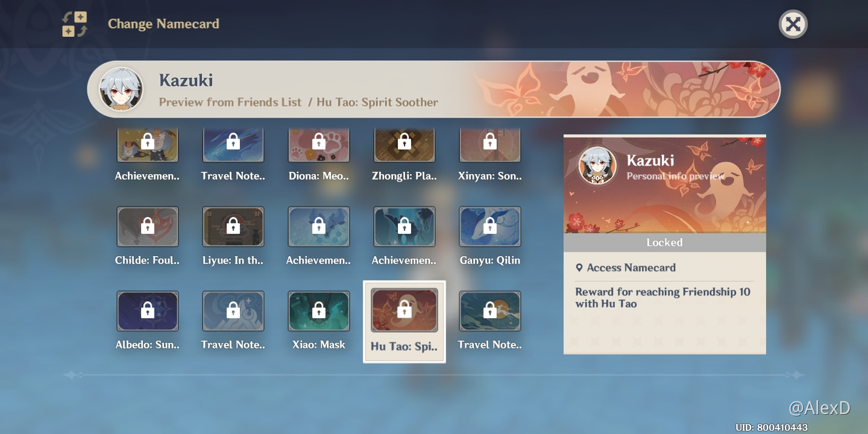
Task: Click the Access Namecard location pin icon
Action: click(x=579, y=268)
